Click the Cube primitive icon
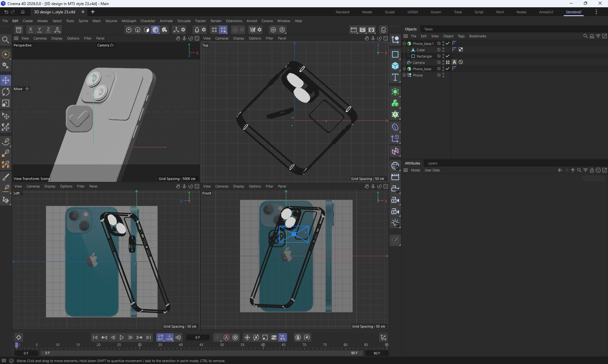Viewport: 608px width, 364px height. pos(395,66)
